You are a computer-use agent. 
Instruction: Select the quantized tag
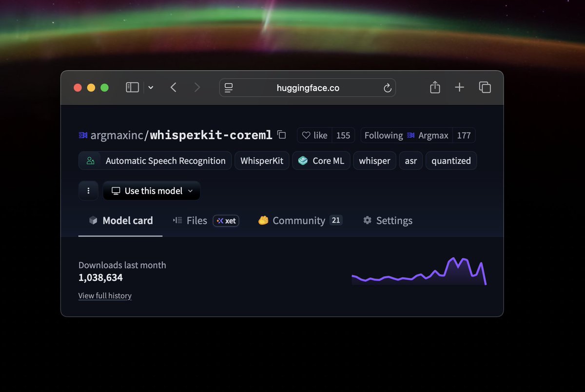(451, 161)
